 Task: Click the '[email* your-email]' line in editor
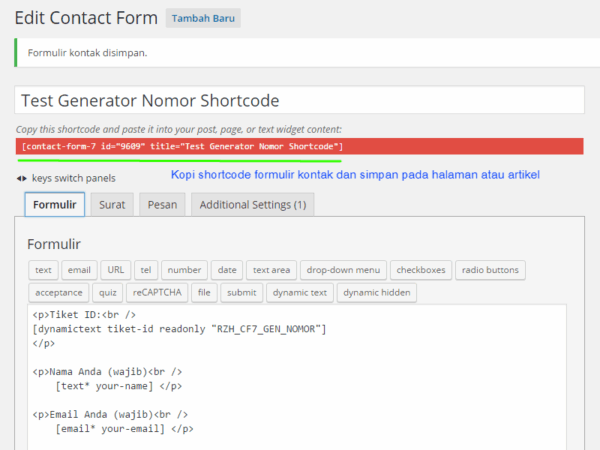[x=124, y=429]
